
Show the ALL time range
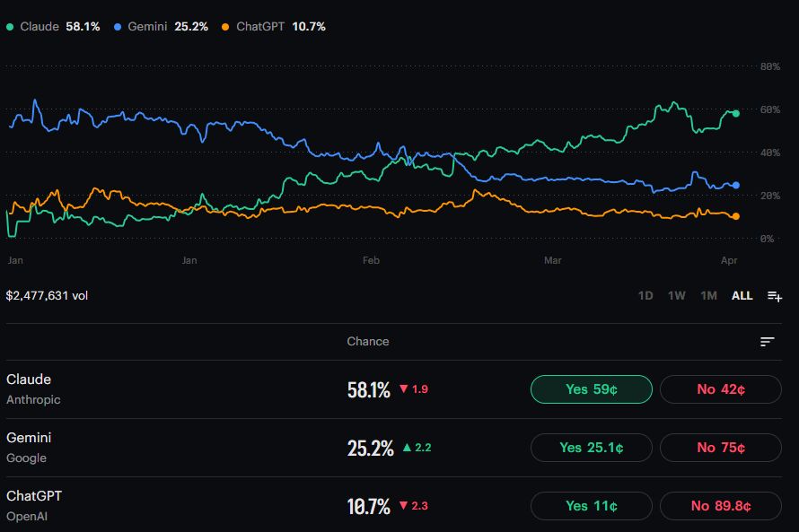742,296
